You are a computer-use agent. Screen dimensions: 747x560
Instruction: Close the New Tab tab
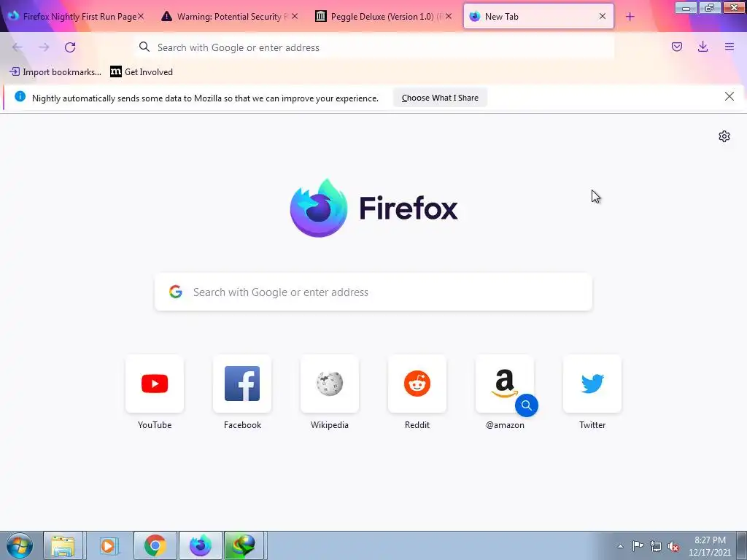point(602,16)
